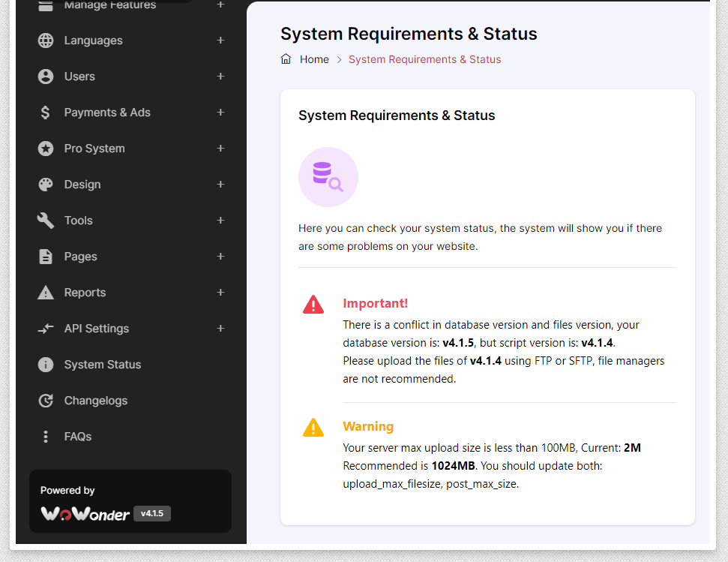
Task: Click the red Important alert icon
Action: pos(313,305)
